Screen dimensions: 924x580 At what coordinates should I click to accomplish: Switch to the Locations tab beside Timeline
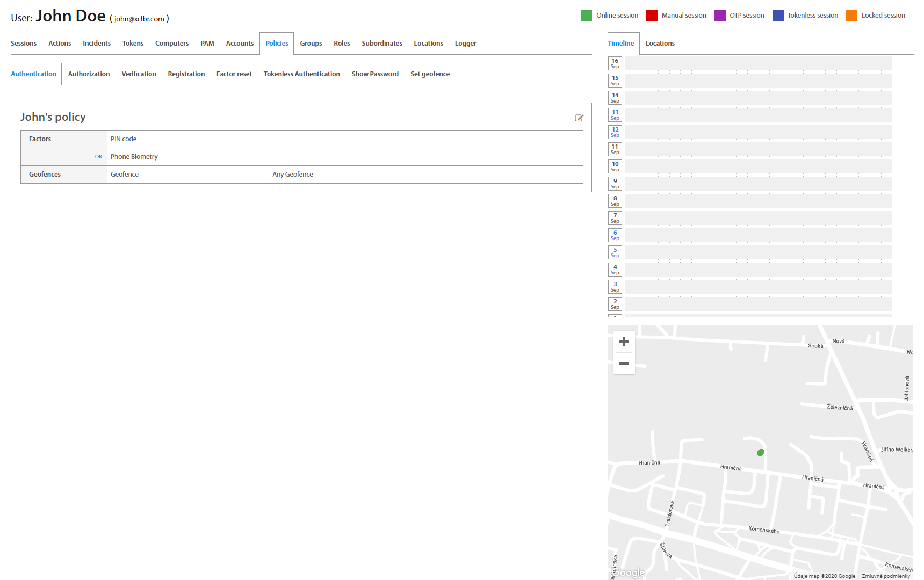click(x=660, y=44)
